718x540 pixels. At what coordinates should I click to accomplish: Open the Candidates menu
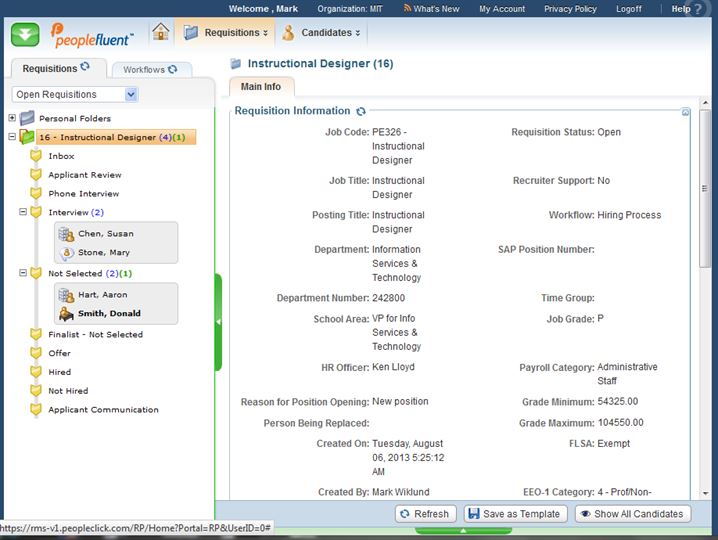[x=320, y=33]
